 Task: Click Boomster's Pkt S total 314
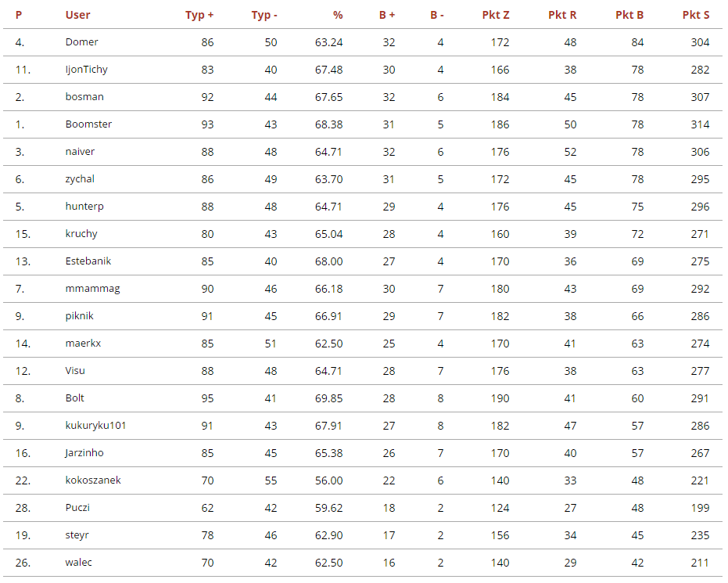[x=700, y=124]
